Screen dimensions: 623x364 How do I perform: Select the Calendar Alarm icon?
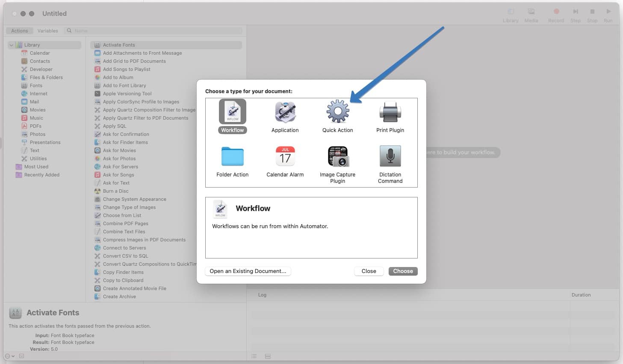tap(285, 156)
